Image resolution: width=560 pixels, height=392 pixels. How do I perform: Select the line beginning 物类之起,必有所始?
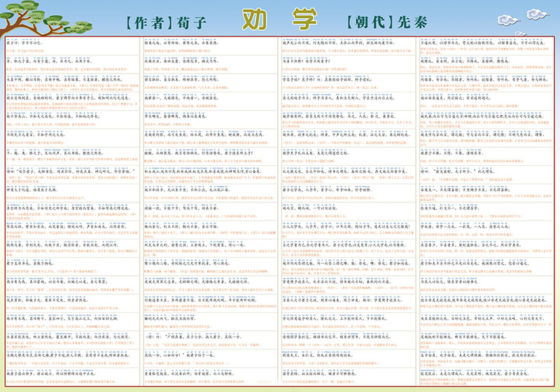click(181, 43)
